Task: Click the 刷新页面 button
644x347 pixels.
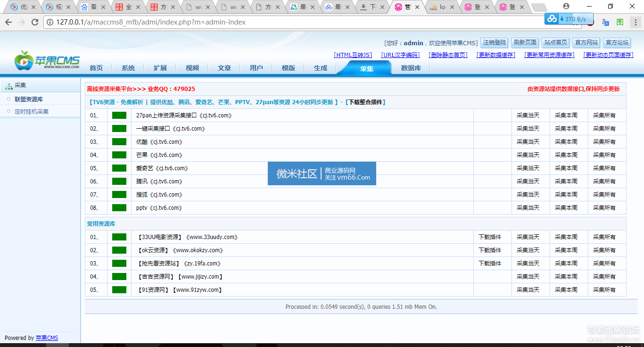Action: (x=525, y=42)
